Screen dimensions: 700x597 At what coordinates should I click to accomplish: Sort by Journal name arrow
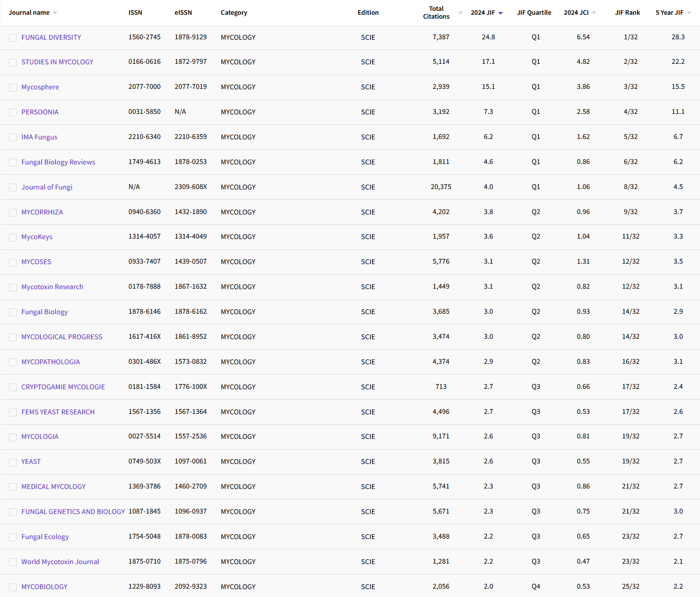pyautogui.click(x=55, y=13)
